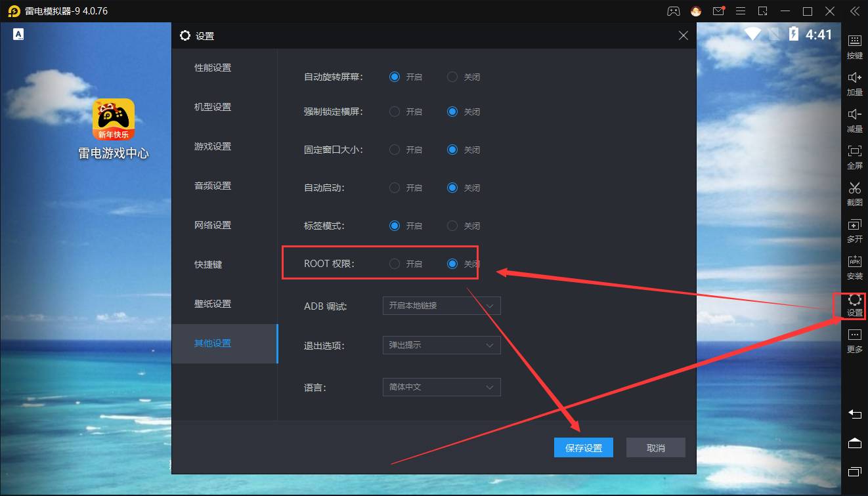
Task: Enable ROOT 权限 by selecting 开启
Action: coord(395,264)
